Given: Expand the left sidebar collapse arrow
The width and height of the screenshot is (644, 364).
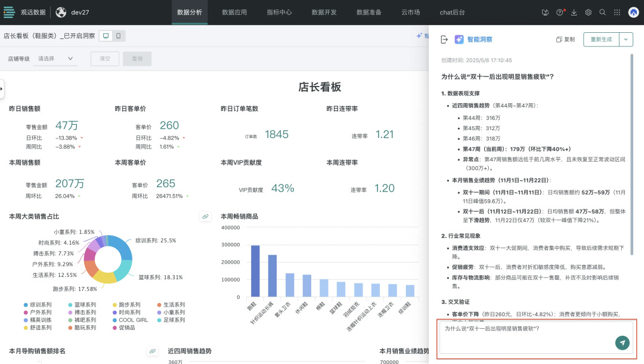Looking at the screenshot, I should click(x=2, y=89).
